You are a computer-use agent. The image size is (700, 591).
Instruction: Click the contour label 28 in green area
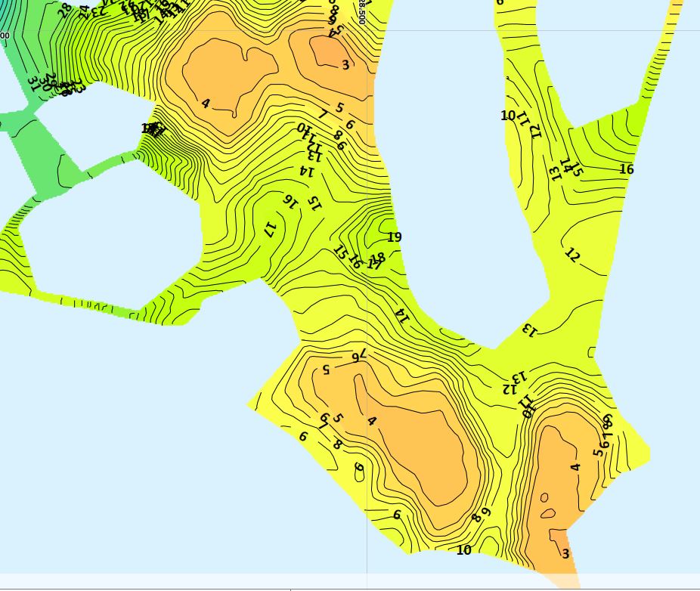[x=64, y=10]
